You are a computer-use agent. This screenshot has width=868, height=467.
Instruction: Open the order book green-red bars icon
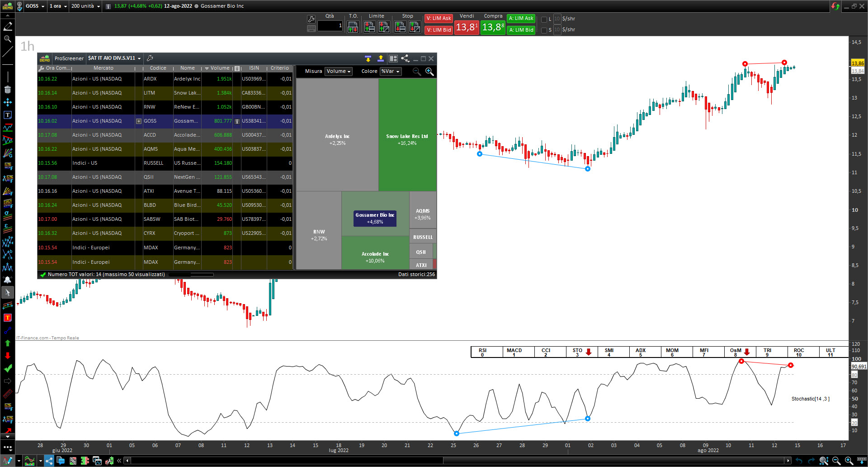tap(85, 461)
